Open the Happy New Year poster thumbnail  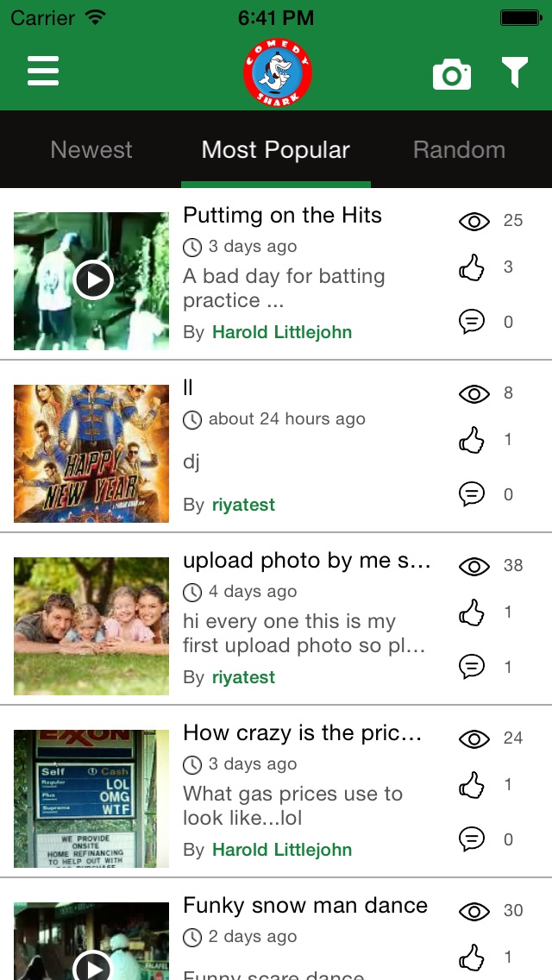coord(91,454)
